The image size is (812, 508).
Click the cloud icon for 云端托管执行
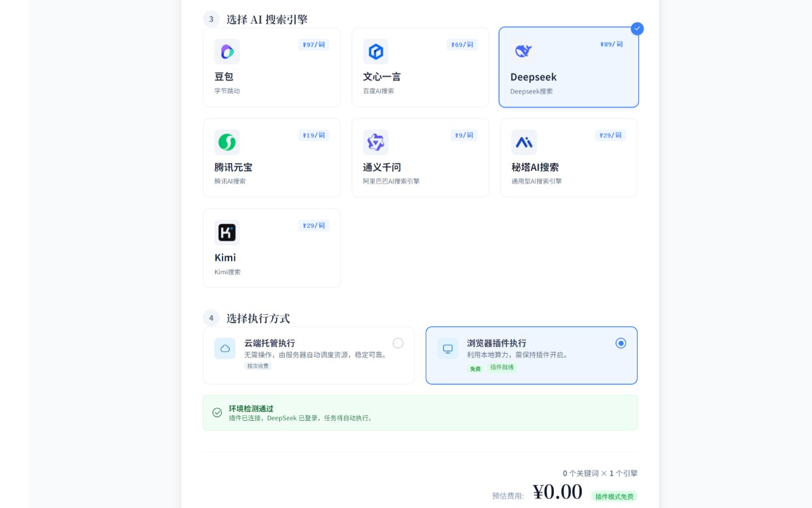(x=225, y=348)
